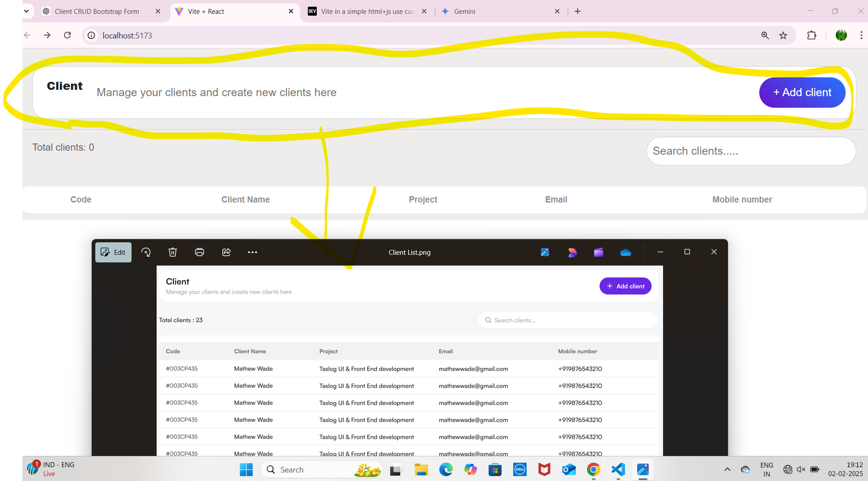Click the Edit button in Photos

[x=113, y=252]
